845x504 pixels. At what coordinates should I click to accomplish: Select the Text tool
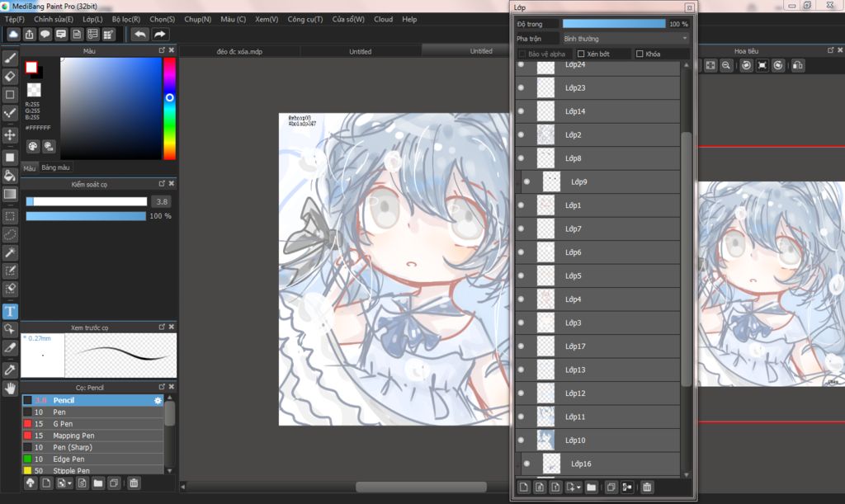(x=10, y=311)
